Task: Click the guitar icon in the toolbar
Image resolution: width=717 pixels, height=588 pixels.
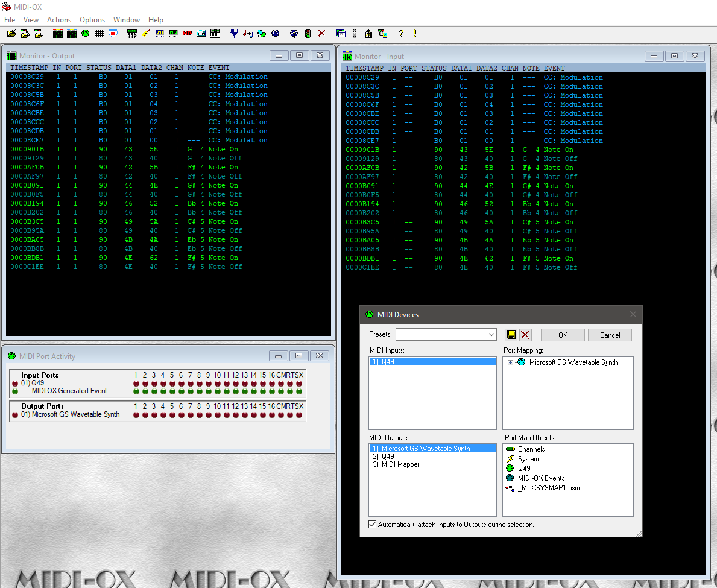Action: coord(145,34)
